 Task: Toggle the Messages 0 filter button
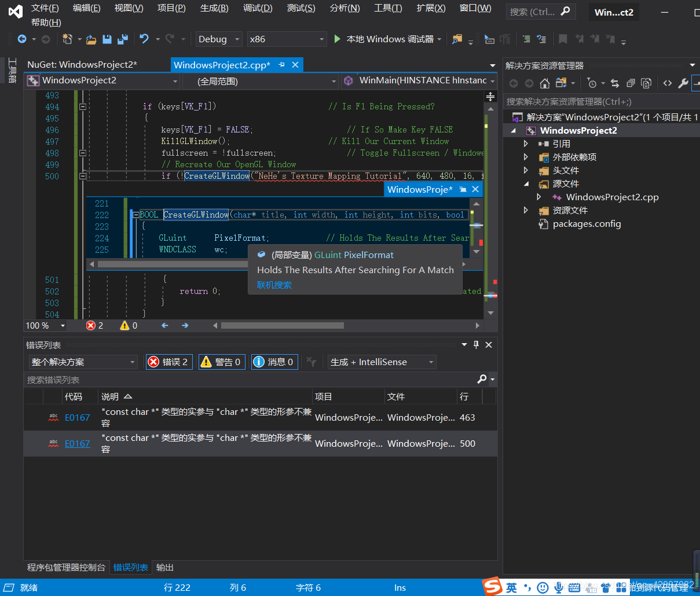pyautogui.click(x=274, y=362)
